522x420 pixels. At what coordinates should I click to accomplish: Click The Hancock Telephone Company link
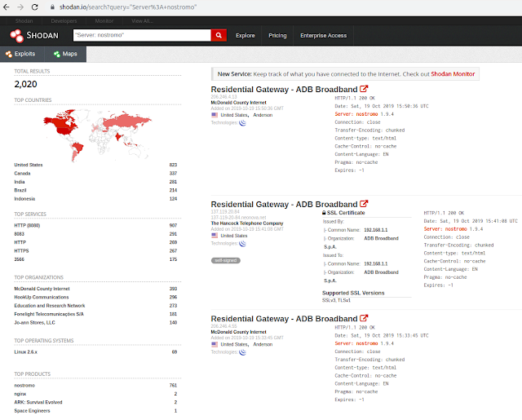tap(247, 223)
